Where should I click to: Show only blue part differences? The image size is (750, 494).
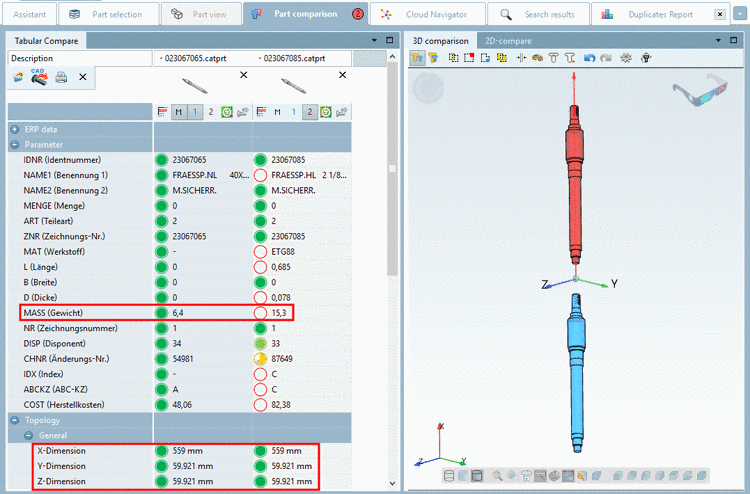485,58
